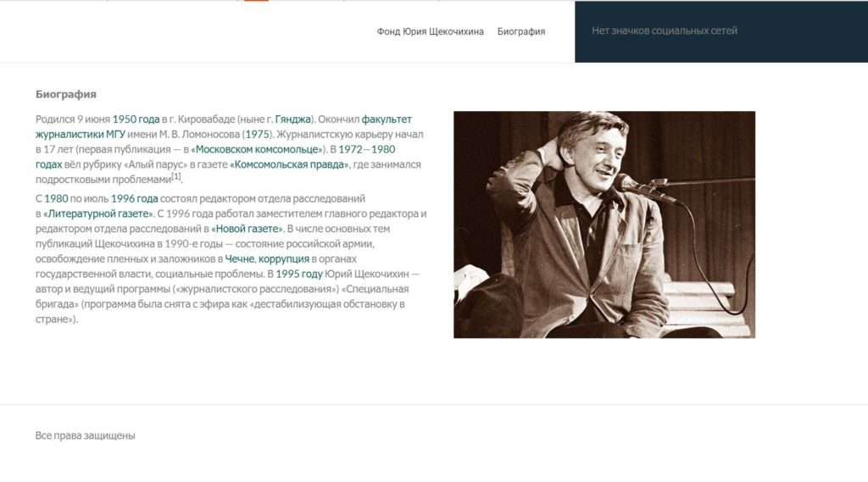Viewport: 868px width, 482px height.
Task: Click the sepia photo of the man
Action: (x=604, y=224)
